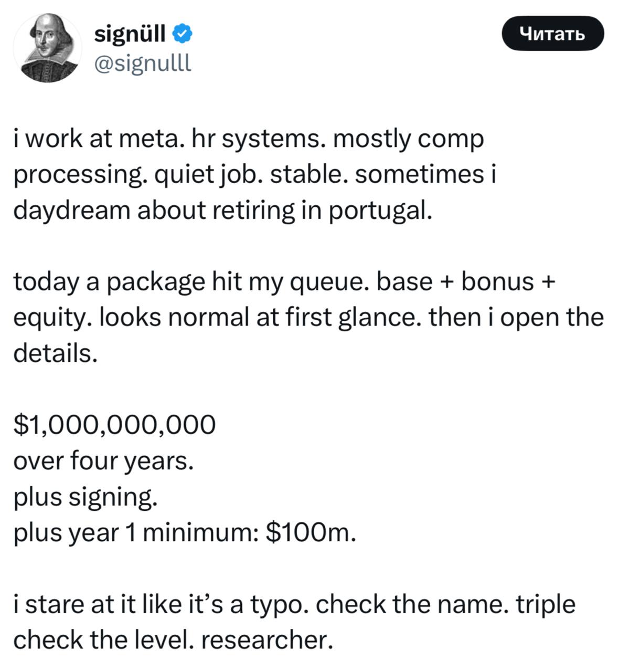This screenshot has height=672, width=629.
Task: Click the line 'plus signing.'
Action: click(85, 497)
